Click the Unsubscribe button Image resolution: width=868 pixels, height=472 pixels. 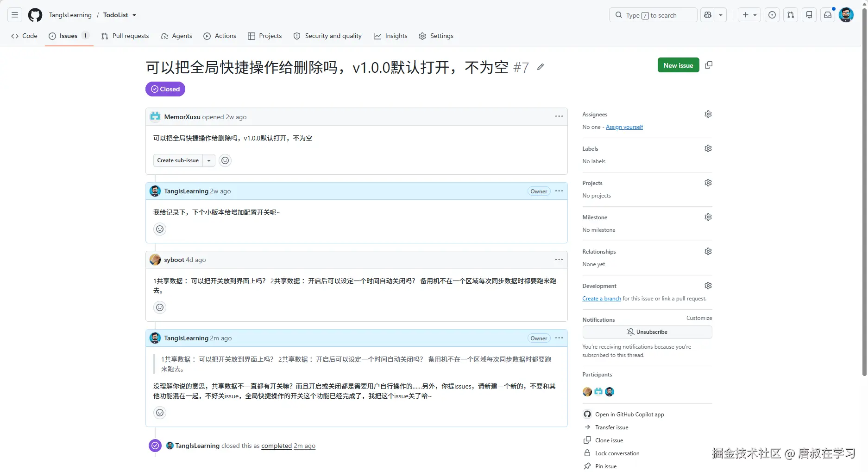coord(647,332)
